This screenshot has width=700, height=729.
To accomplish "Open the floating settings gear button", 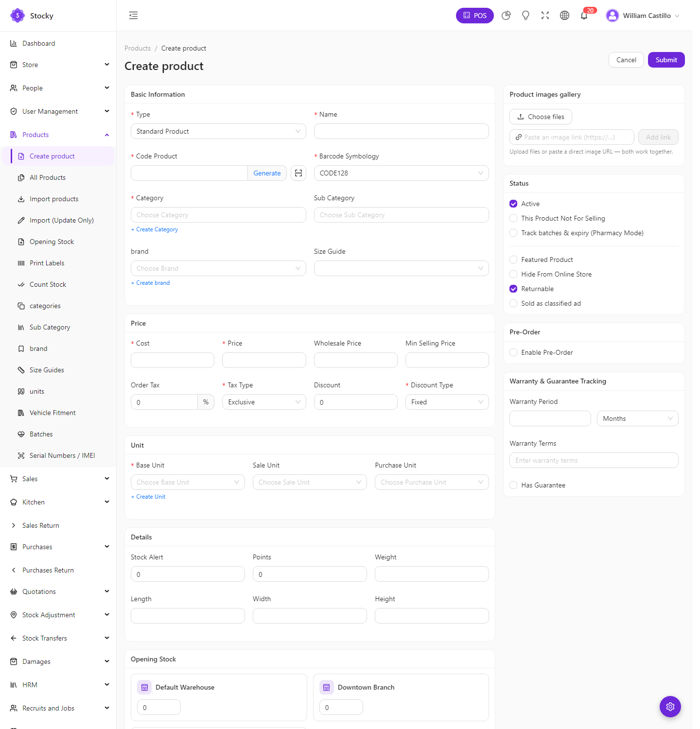I will [x=670, y=707].
